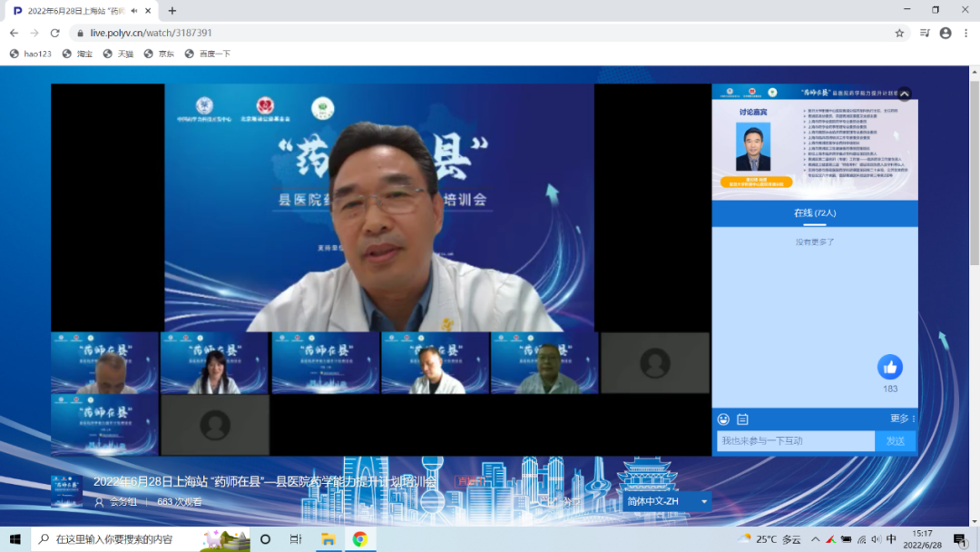The height and width of the screenshot is (552, 980).
Task: Select the woman participant thumbnail
Action: [214, 363]
